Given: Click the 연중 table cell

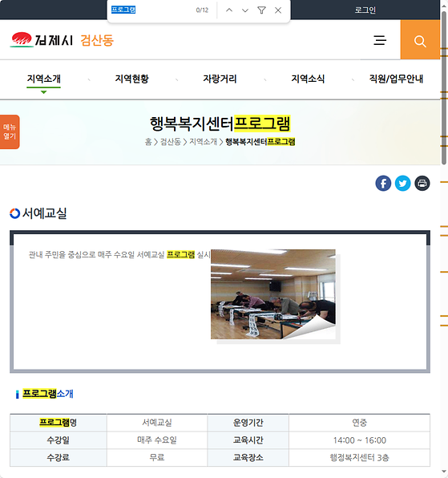Looking at the screenshot, I should [359, 423].
